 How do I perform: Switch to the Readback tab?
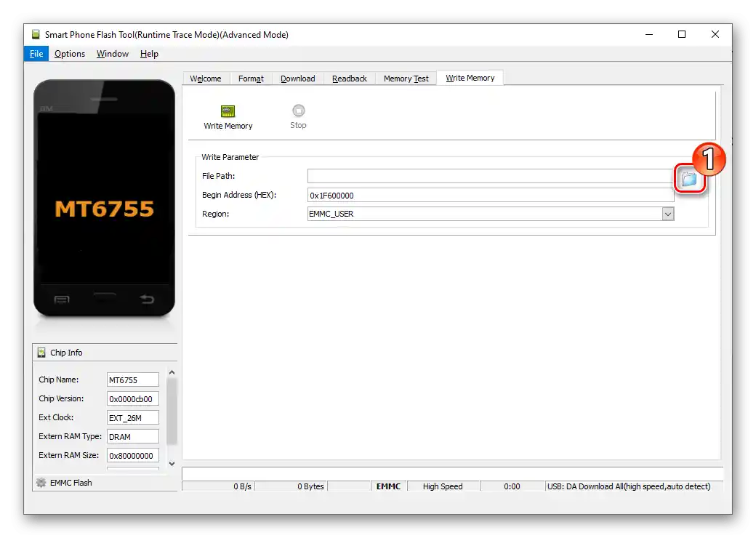point(349,78)
